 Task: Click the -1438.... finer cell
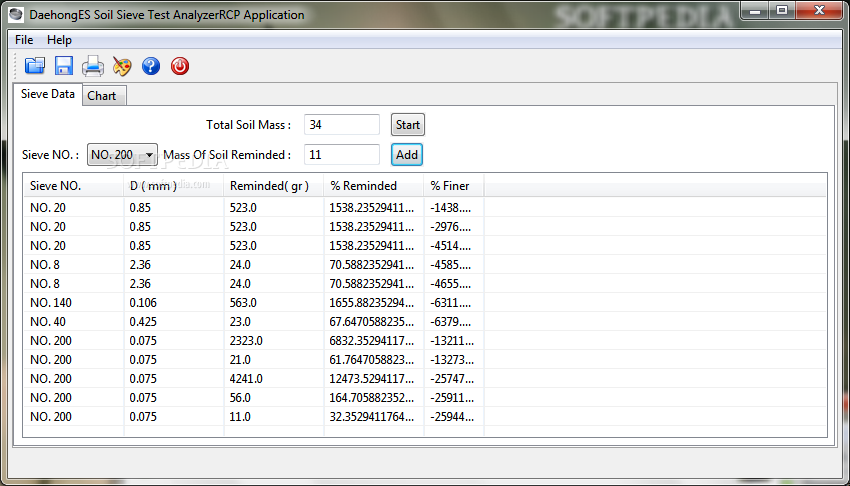[x=454, y=208]
